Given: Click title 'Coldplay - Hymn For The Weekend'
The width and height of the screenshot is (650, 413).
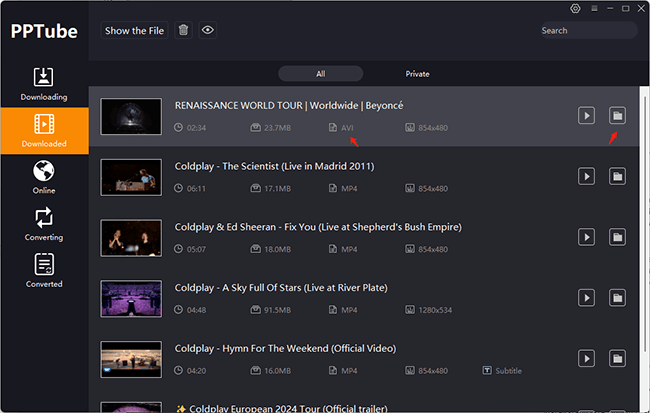Looking at the screenshot, I should coord(285,349).
